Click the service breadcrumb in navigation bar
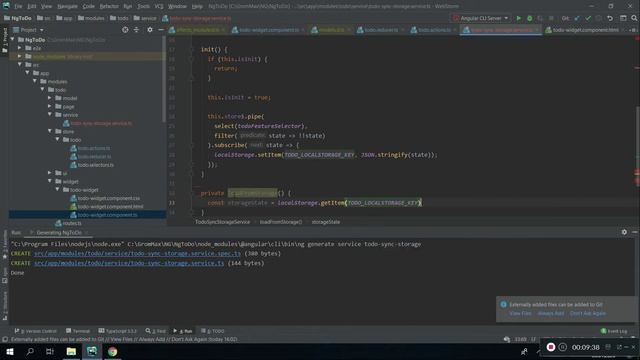The height and width of the screenshot is (360, 640). 145,18
